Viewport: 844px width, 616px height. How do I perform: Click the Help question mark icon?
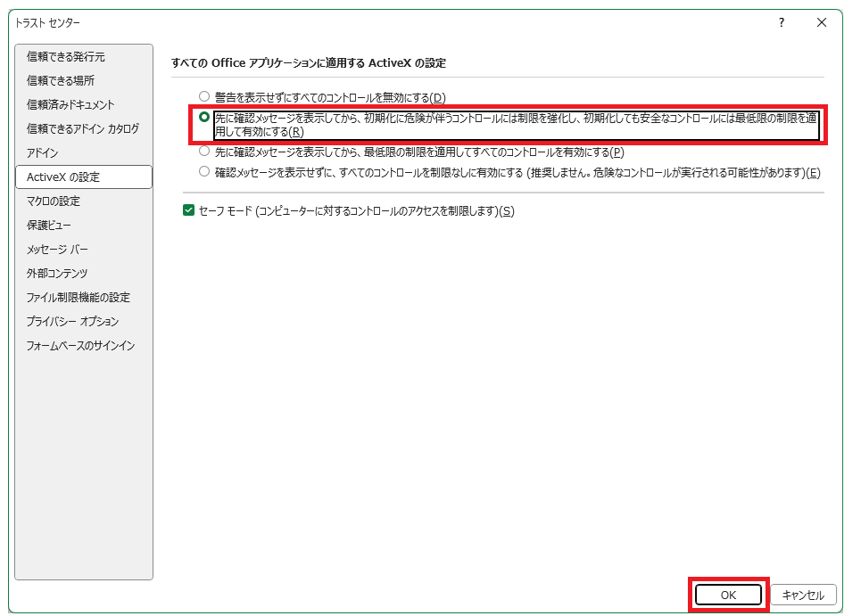point(782,22)
